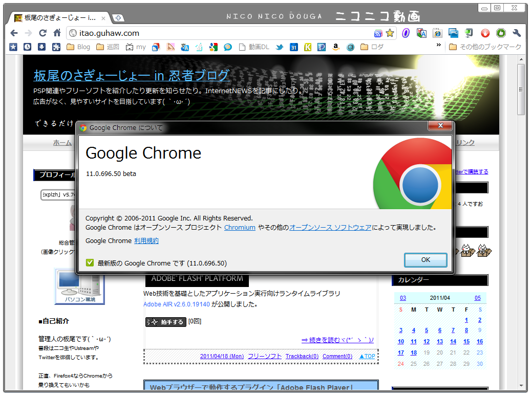
Task: Focus the itao.guhaw.com address bar
Action: [221, 33]
